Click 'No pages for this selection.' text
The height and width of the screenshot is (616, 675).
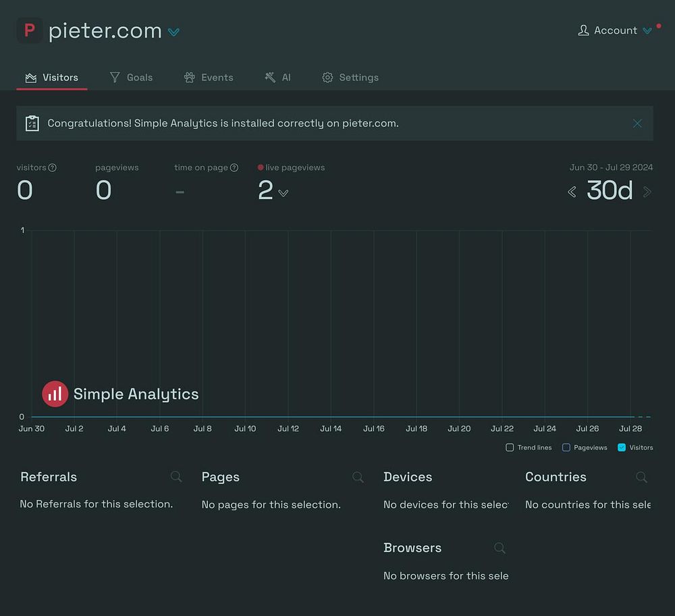tap(271, 505)
